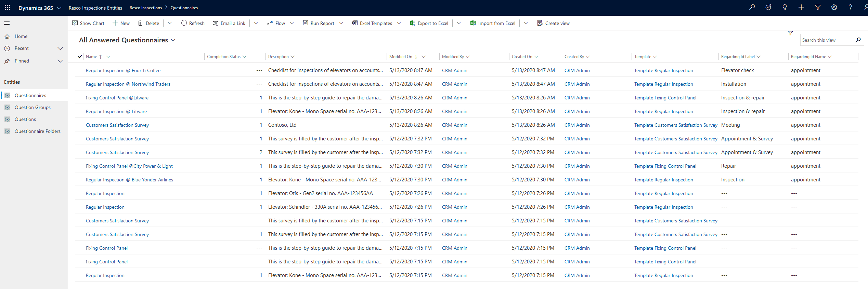
Task: Open the Regarding Id Label column menu
Action: pyautogui.click(x=759, y=57)
